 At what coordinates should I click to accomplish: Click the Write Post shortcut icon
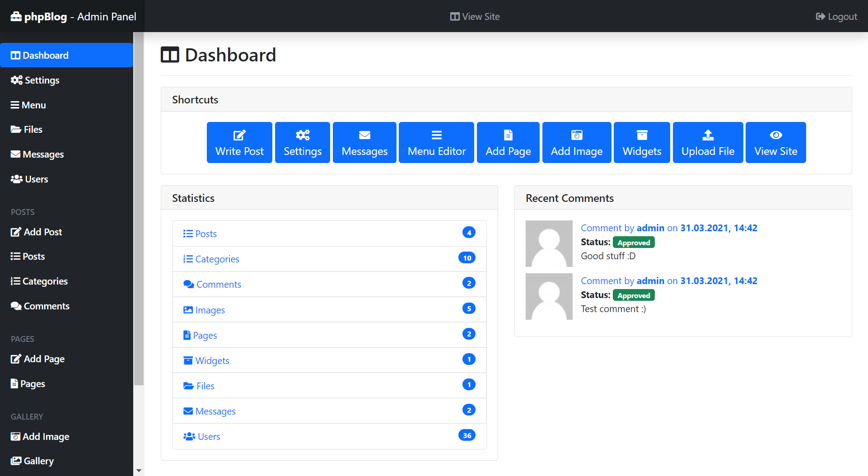point(239,135)
